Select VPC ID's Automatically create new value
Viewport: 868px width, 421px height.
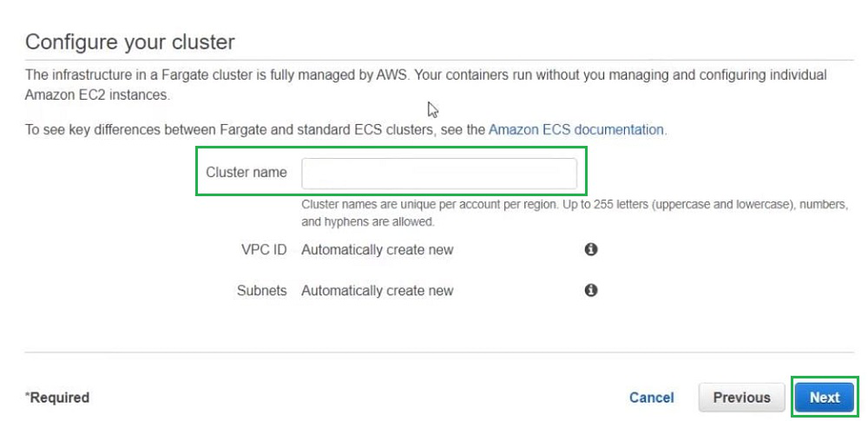coord(377,250)
